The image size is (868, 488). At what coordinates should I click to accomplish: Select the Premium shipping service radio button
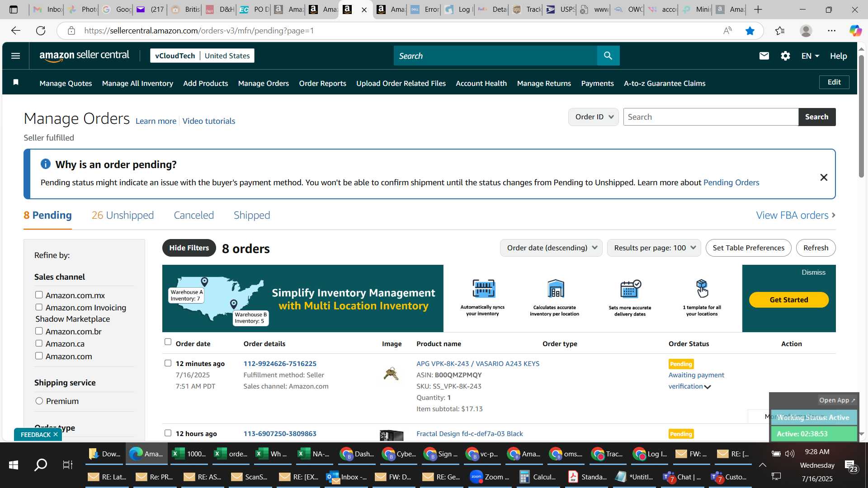[39, 401]
